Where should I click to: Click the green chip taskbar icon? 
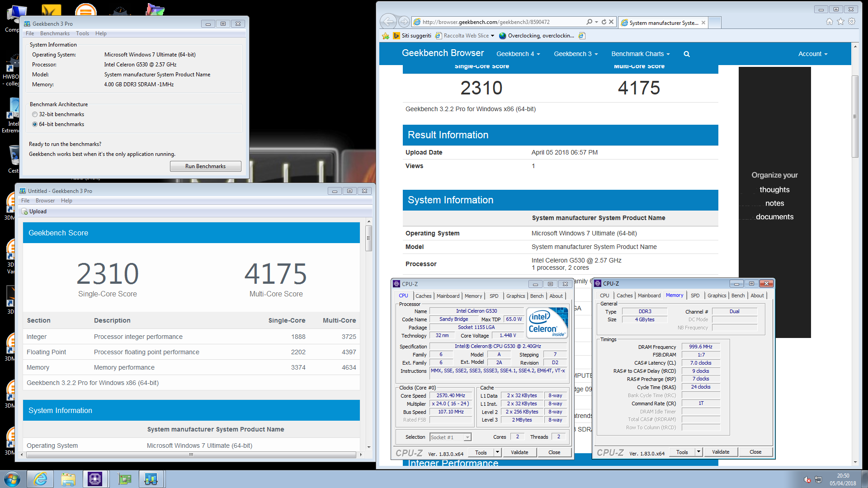(124, 479)
